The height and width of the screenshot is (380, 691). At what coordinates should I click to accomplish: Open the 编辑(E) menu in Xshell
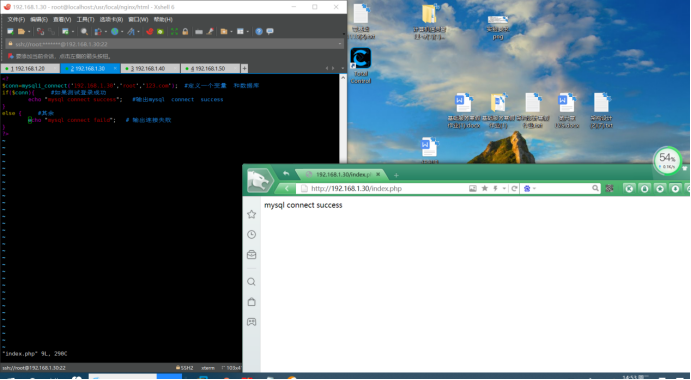click(x=39, y=19)
